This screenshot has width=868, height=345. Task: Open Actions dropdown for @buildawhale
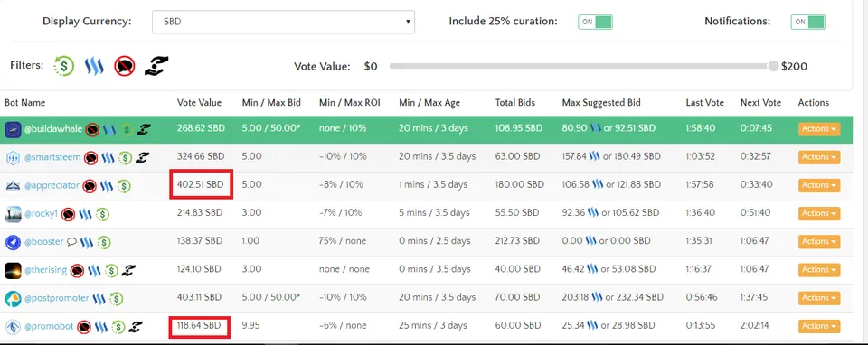819,129
